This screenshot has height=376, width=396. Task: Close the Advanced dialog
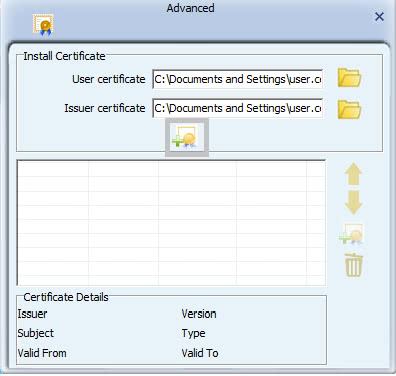(x=379, y=17)
